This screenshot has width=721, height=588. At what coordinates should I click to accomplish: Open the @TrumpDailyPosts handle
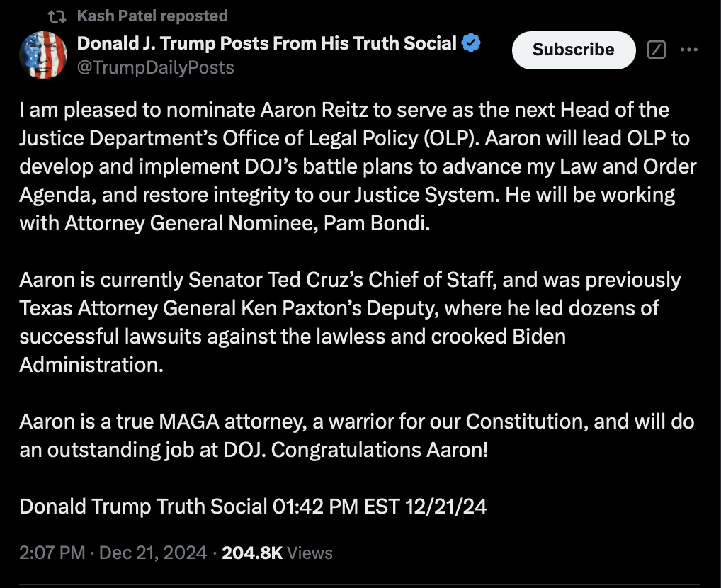click(x=155, y=67)
